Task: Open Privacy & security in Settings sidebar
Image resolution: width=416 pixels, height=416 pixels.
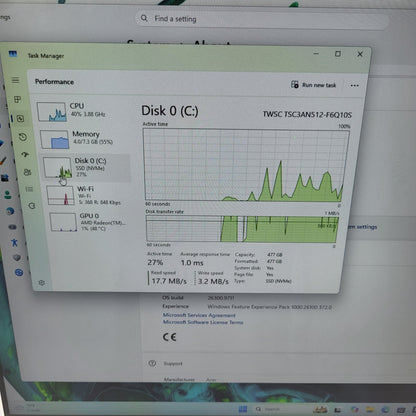Action: tap(17, 258)
